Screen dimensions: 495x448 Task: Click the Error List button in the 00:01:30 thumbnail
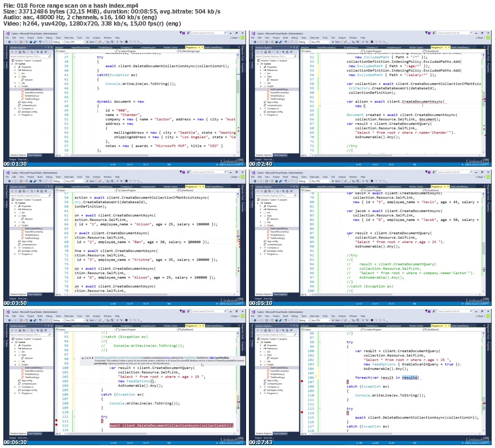(22, 159)
